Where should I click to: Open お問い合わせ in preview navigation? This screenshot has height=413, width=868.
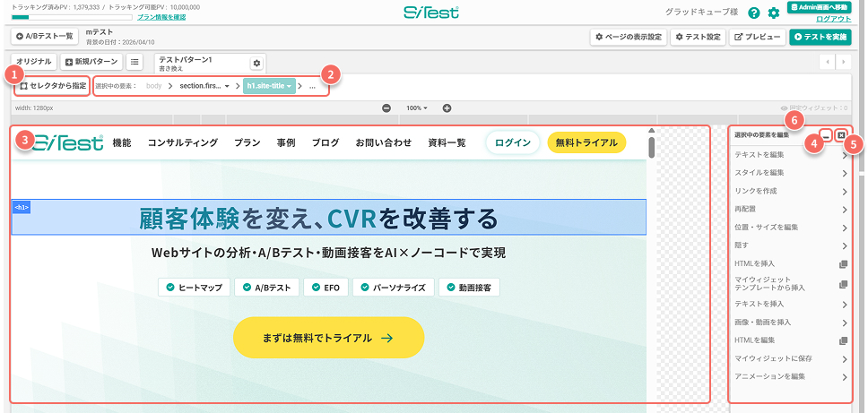[x=384, y=142]
